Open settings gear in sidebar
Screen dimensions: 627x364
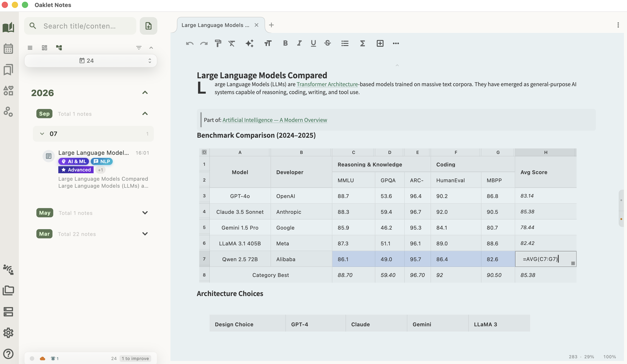pos(8,333)
